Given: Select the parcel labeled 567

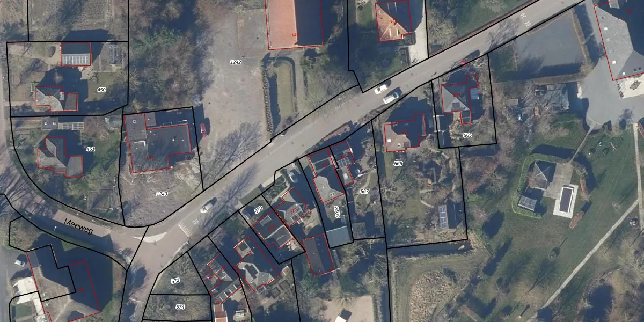Looking at the screenshot, I should 364,192.
